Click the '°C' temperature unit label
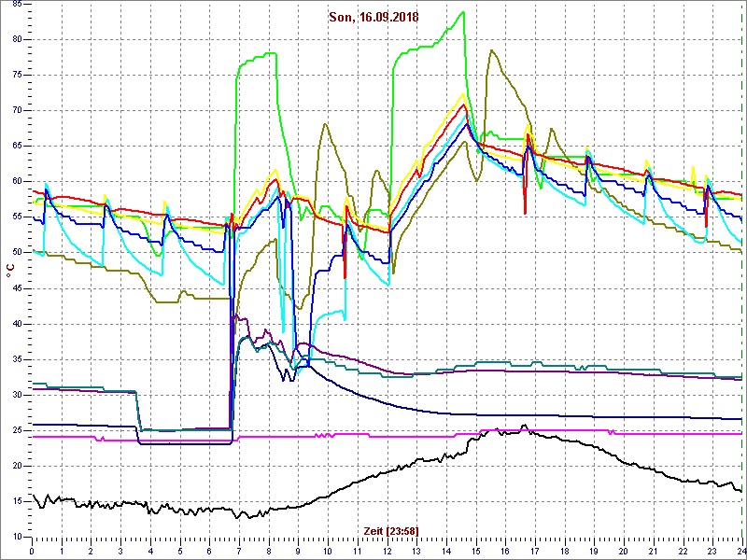 [11, 271]
